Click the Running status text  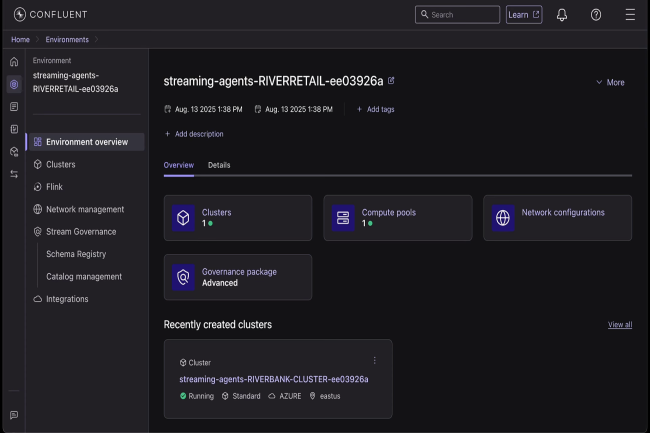(x=201, y=396)
